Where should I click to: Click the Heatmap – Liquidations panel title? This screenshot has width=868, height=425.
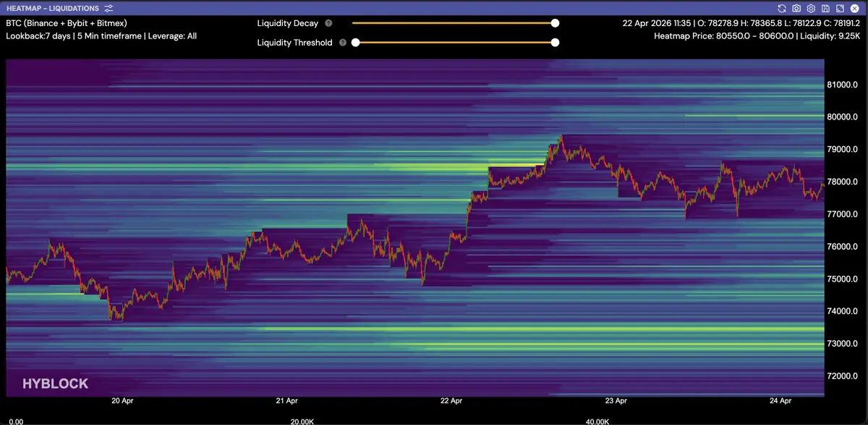pos(52,8)
